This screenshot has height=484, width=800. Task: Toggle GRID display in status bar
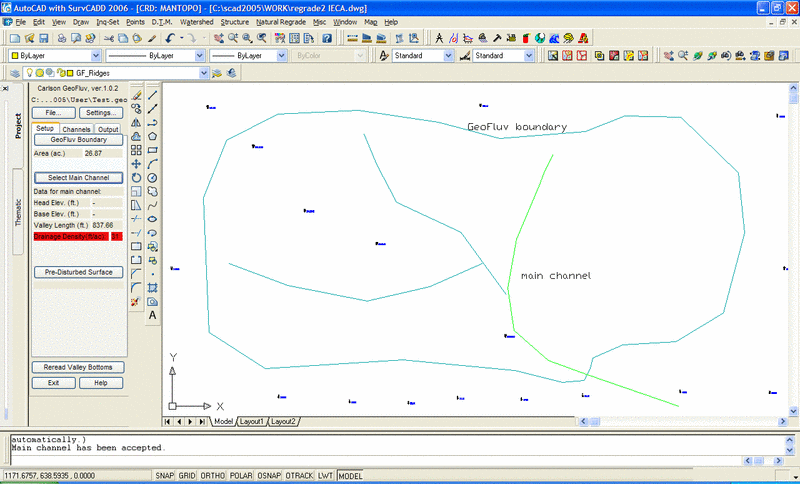187,475
